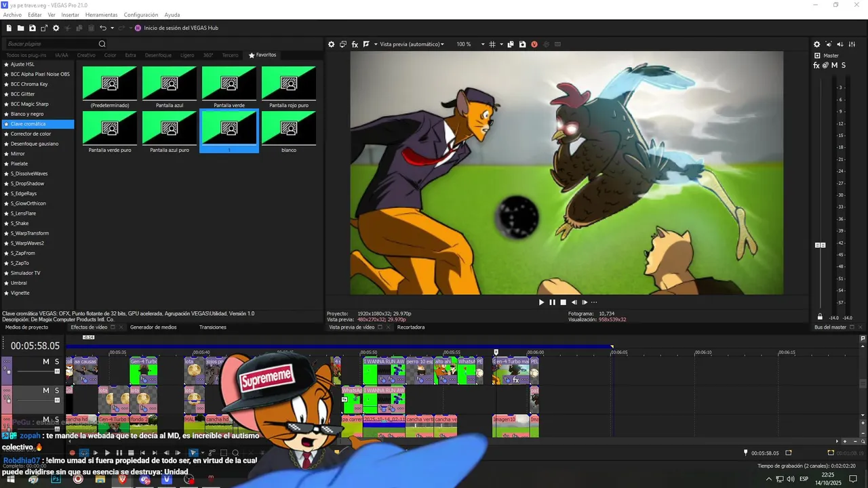Open Master FX button

[816, 65]
